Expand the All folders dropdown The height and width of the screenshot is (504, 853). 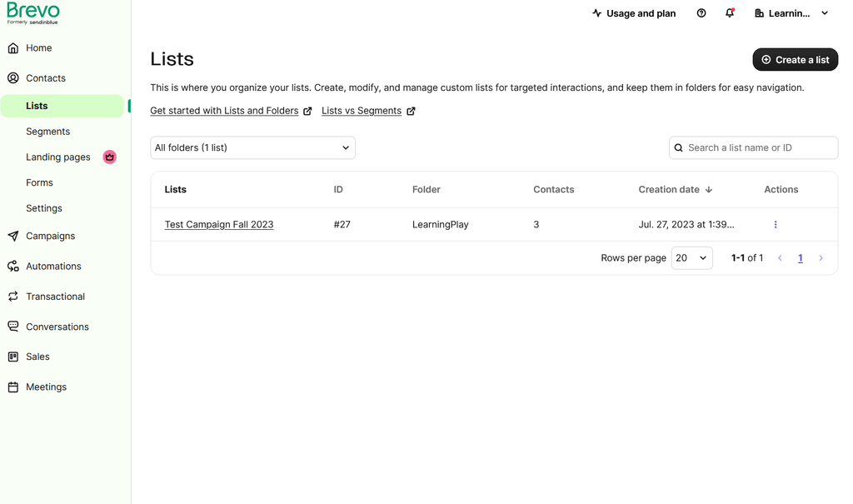click(x=252, y=147)
